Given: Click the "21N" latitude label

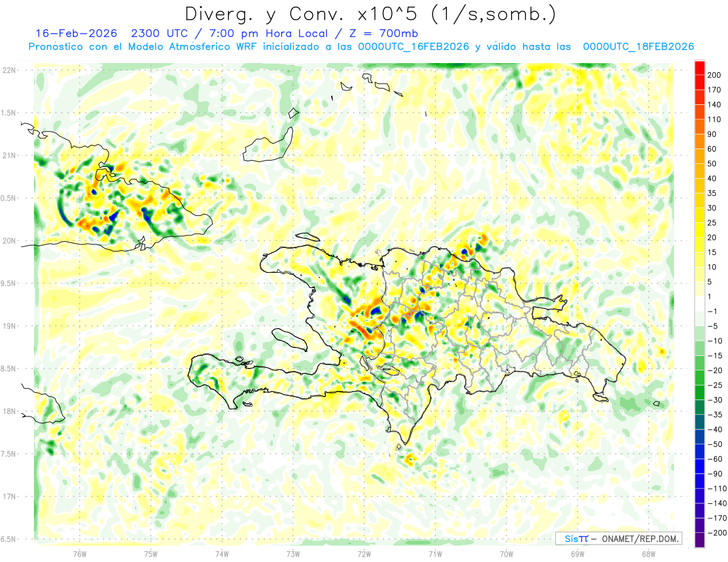Looking at the screenshot, I should (9, 155).
